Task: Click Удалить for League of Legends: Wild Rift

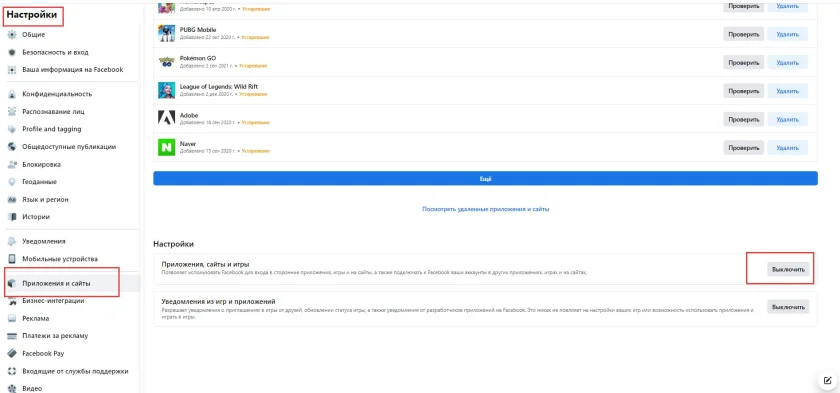Action: pos(788,90)
